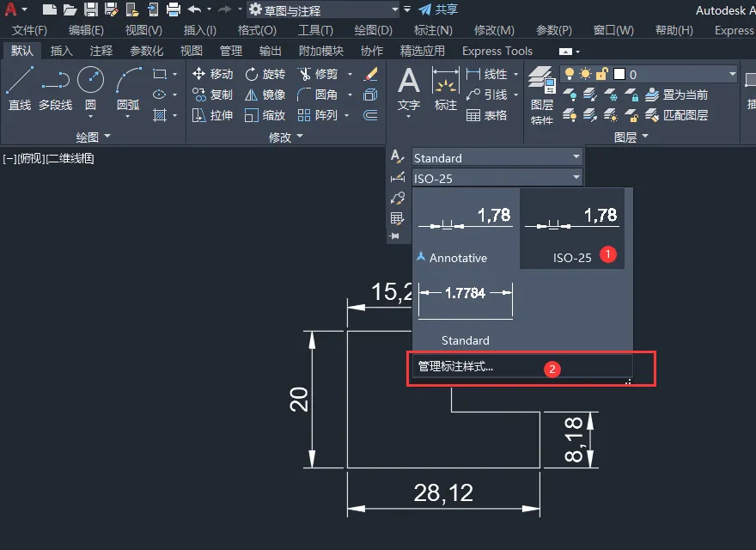Click the 28,12 dimension text in drawing
This screenshot has width=756, height=550.
(443, 492)
